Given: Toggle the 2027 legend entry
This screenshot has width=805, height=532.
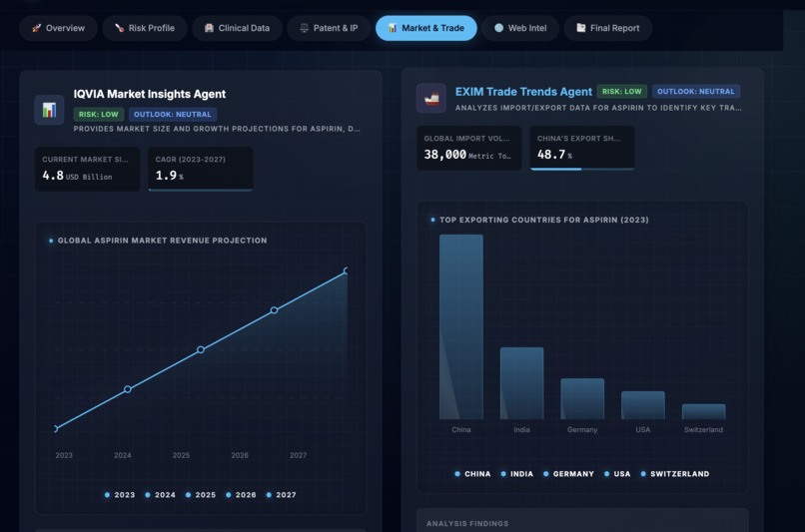Looking at the screenshot, I should click(282, 495).
